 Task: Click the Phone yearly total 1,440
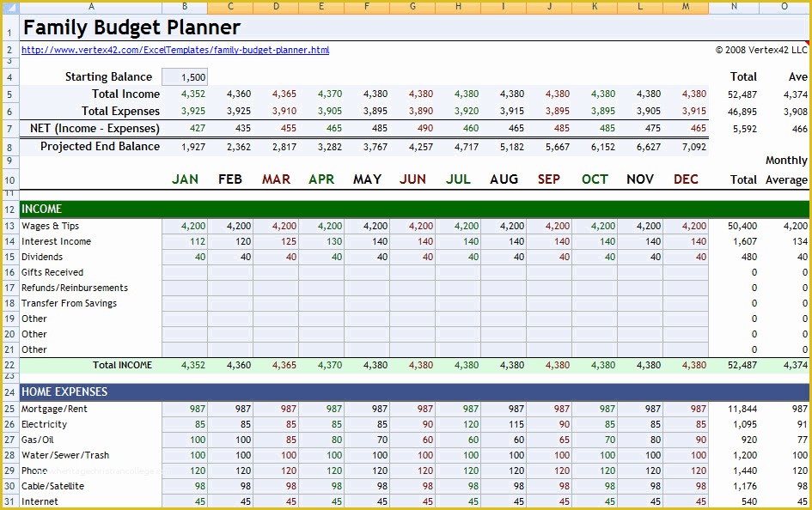745,471
